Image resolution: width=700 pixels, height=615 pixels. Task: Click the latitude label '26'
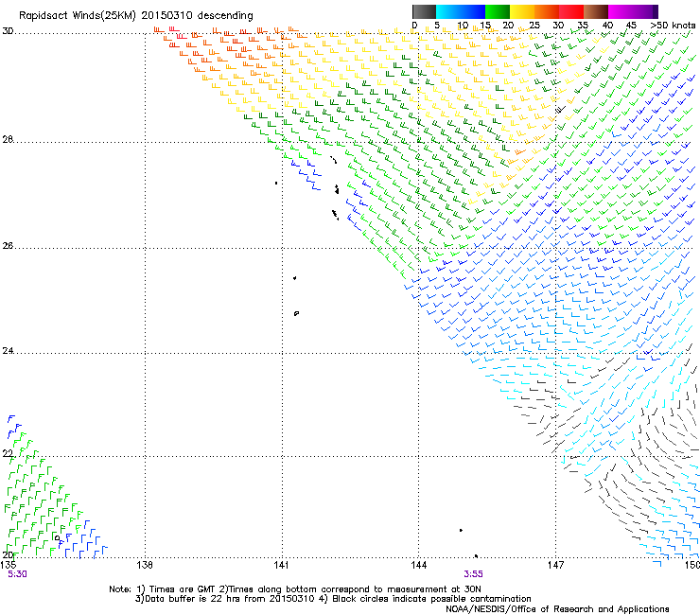tap(8, 245)
